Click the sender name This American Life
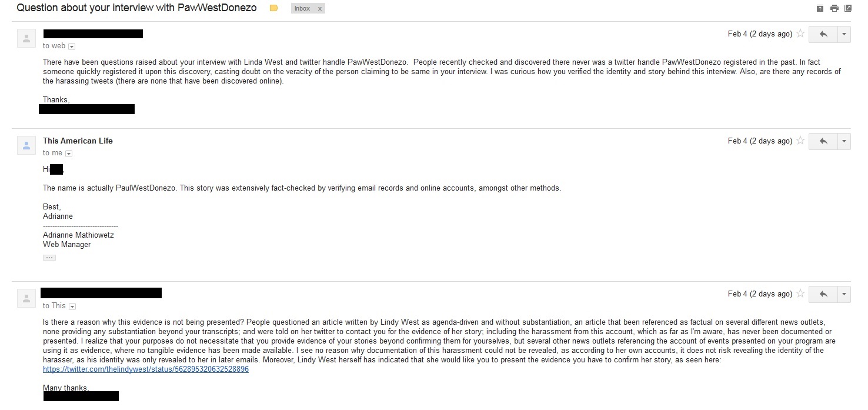 (x=78, y=141)
